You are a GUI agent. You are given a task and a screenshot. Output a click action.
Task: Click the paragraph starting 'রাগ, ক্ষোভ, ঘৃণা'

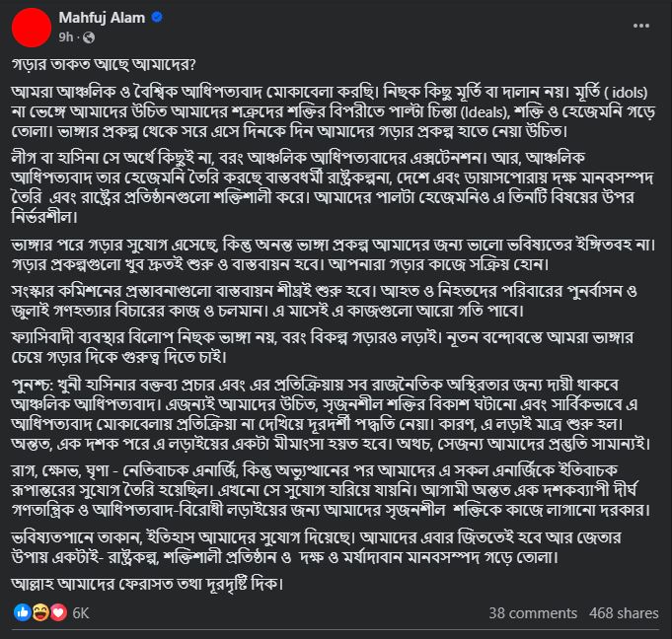tap(332, 490)
